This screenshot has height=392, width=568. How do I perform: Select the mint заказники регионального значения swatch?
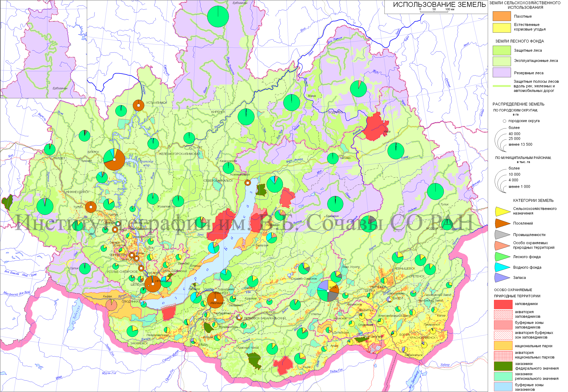[x=503, y=376]
